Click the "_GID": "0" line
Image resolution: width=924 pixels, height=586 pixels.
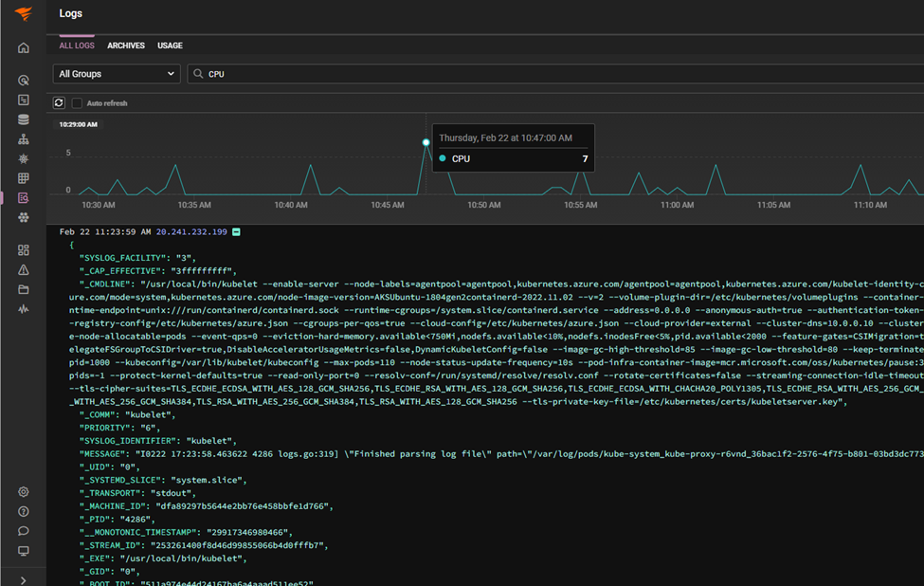pos(110,572)
